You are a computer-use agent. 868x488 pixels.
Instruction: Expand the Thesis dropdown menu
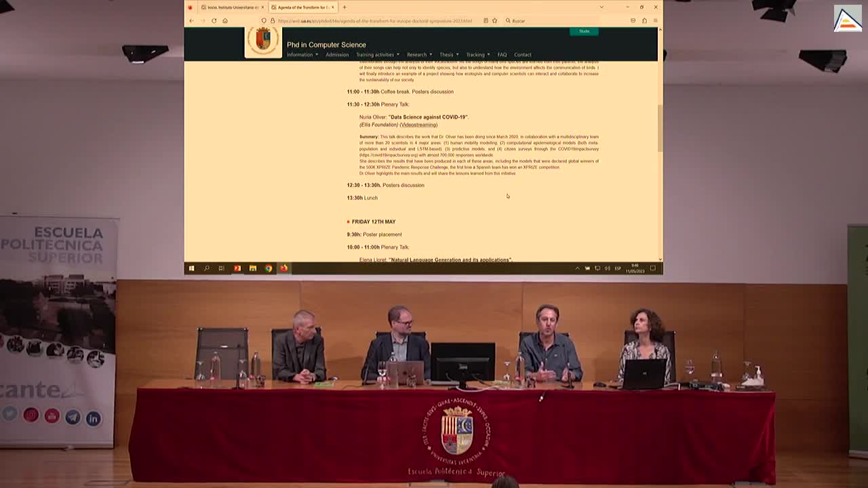[x=448, y=55]
